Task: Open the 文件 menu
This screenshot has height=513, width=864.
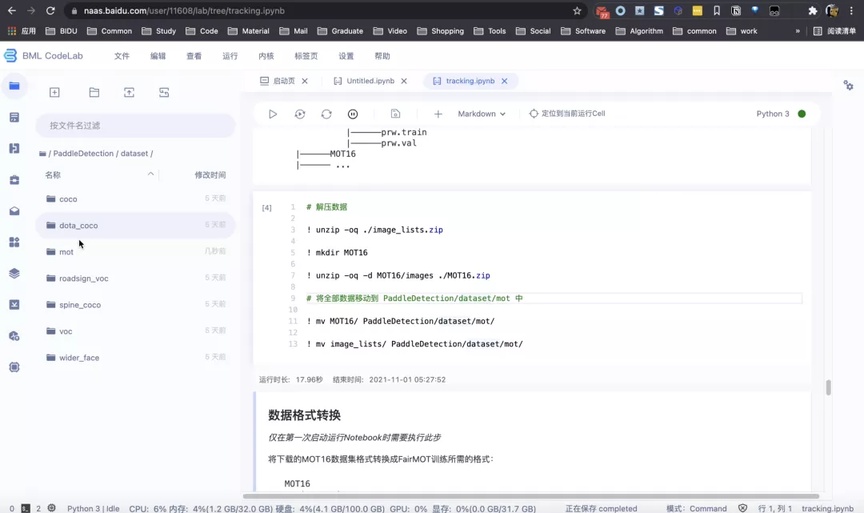Action: tap(122, 56)
